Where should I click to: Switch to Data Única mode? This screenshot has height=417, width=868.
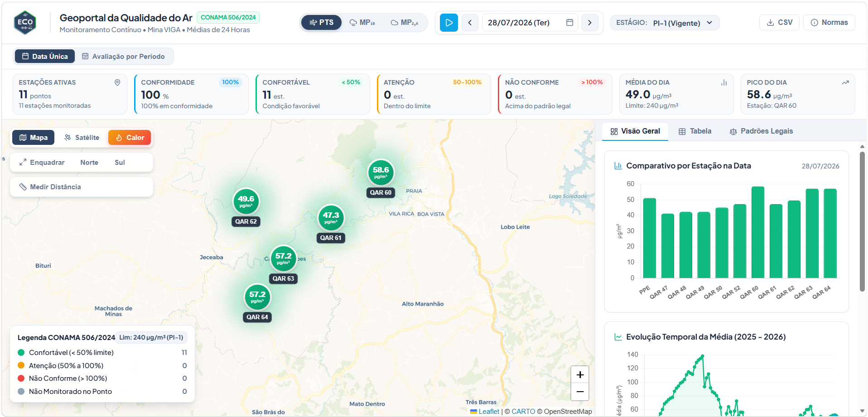tap(45, 57)
